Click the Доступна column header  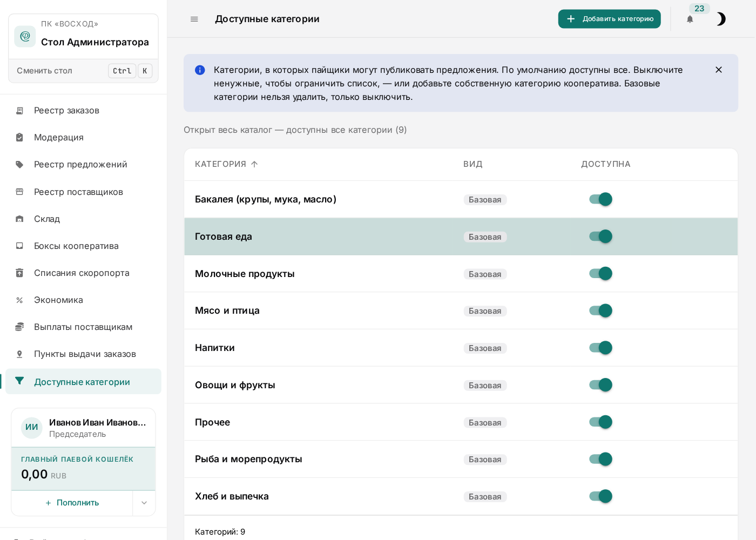605,164
